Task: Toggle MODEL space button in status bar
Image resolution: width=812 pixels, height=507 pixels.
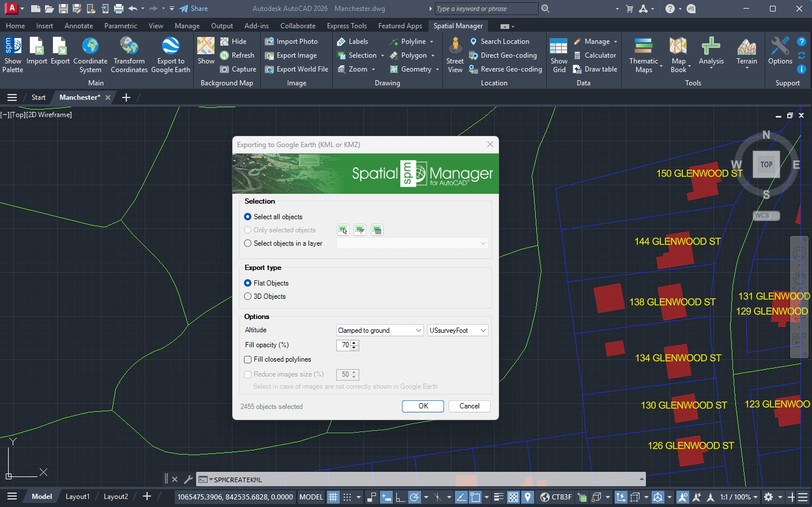Action: click(311, 497)
